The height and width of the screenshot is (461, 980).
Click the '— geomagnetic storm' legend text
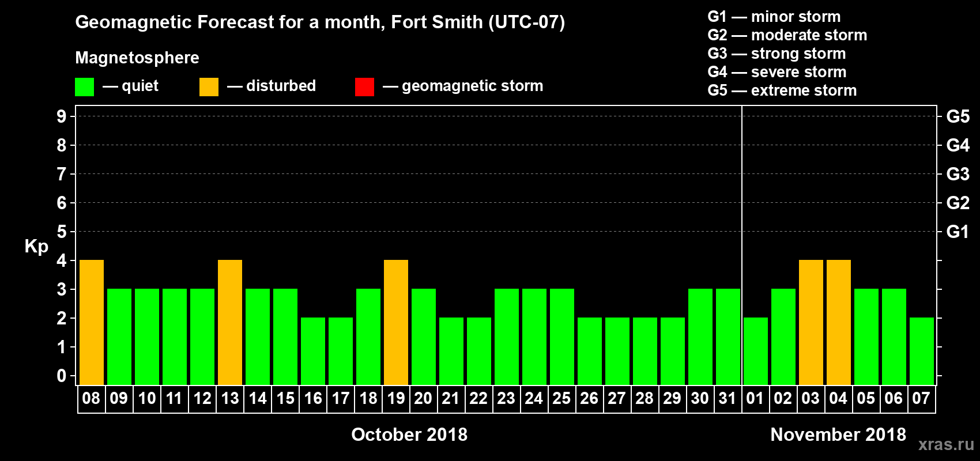tap(463, 86)
